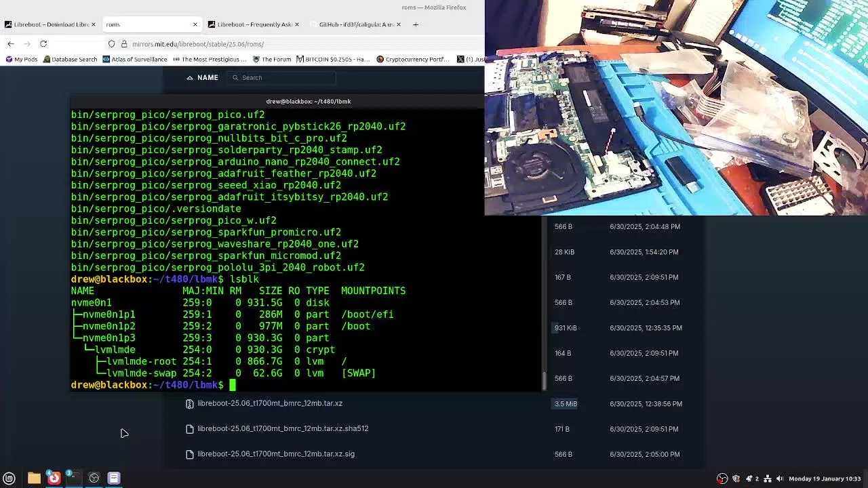
Task: Open libreboot-25.06_t1700mt_bmrc_12mb.tar.xz file link
Action: pyautogui.click(x=270, y=403)
